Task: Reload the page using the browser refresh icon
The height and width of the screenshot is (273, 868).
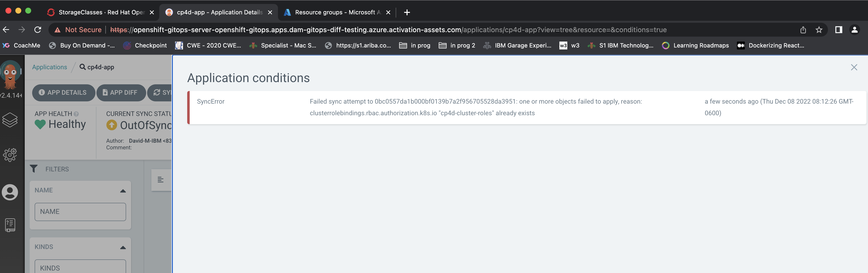Action: (x=38, y=30)
